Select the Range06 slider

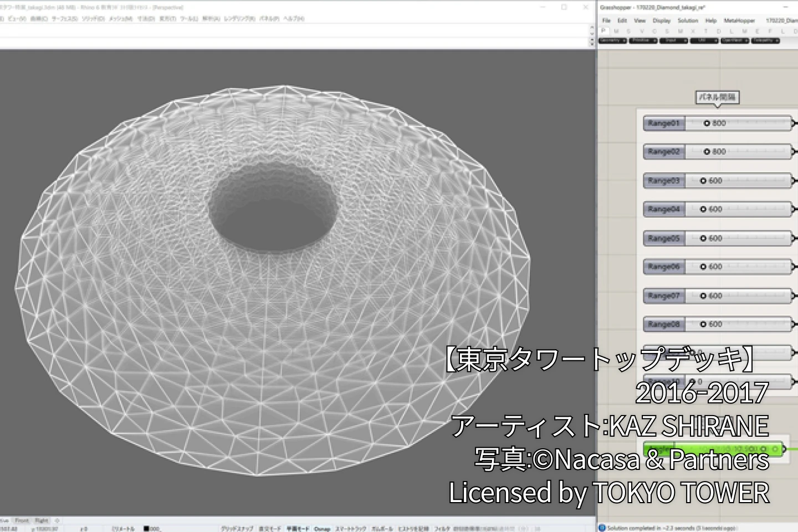(718, 267)
